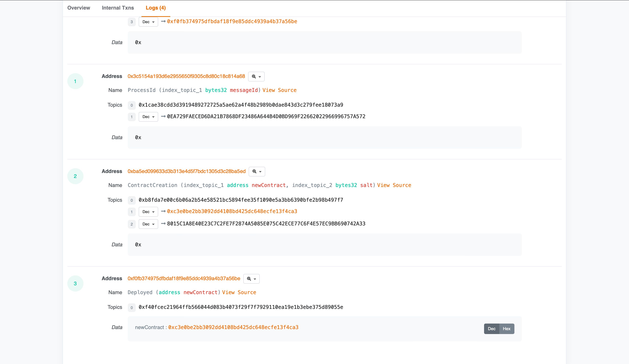Viewport: 629px width, 364px height.
Task: Click View Source for ContractCreation event
Action: click(394, 185)
